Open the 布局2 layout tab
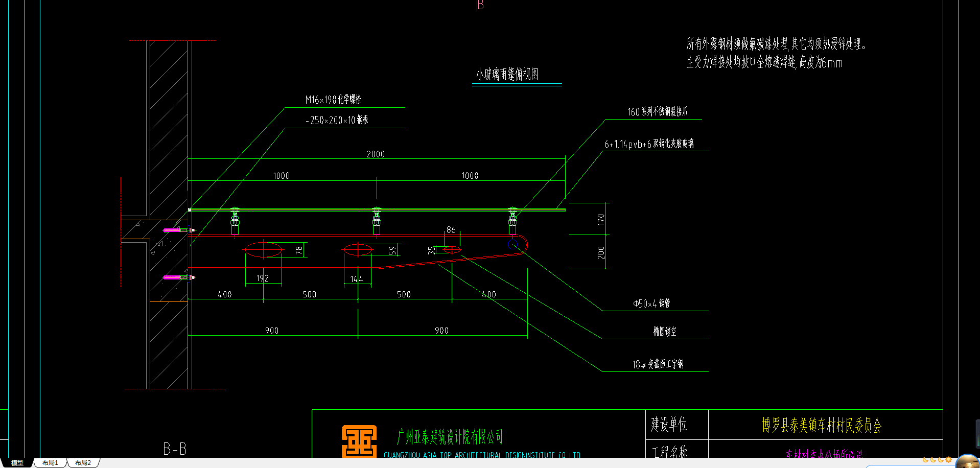Screen dimensions: 980x468 coord(83,463)
